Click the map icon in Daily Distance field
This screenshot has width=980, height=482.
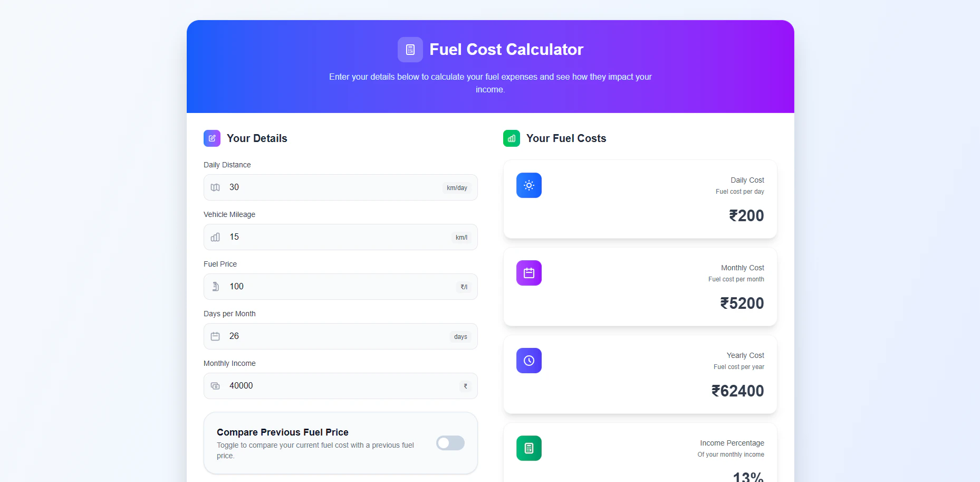pos(215,187)
